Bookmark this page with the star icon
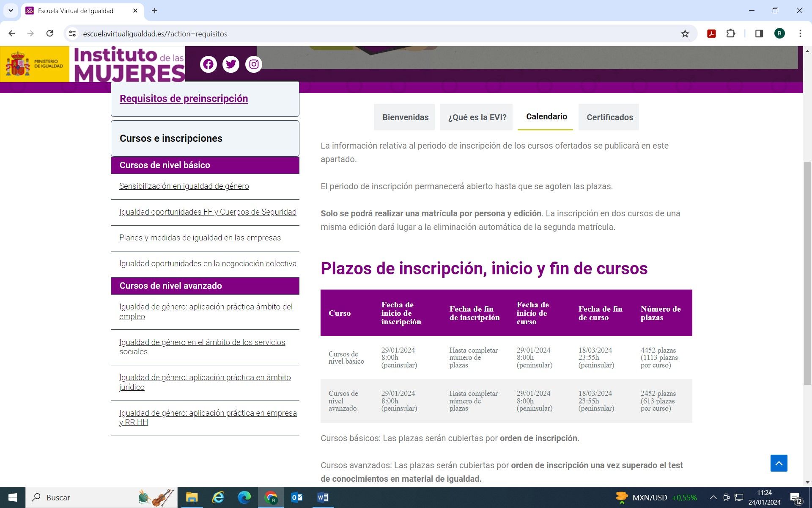The width and height of the screenshot is (812, 508). [x=685, y=33]
